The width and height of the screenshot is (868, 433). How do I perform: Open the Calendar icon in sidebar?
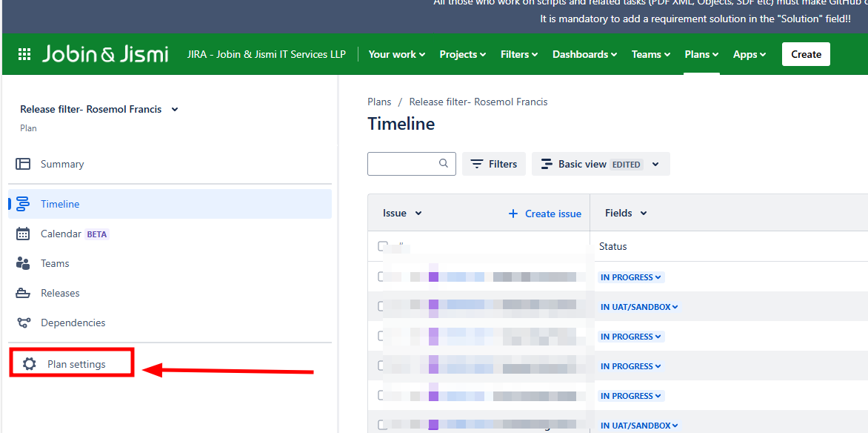tap(23, 234)
